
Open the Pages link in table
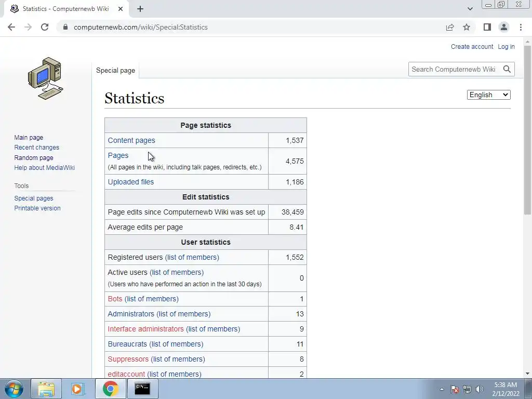pos(118,155)
